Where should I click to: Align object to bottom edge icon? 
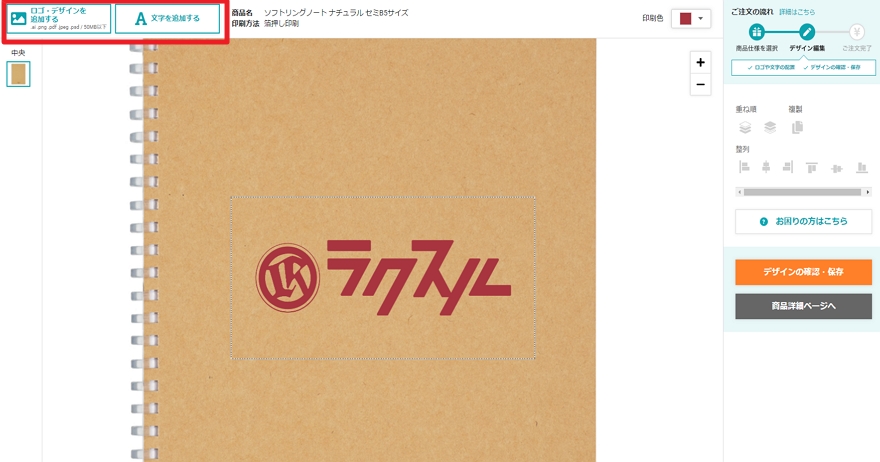[x=861, y=167]
